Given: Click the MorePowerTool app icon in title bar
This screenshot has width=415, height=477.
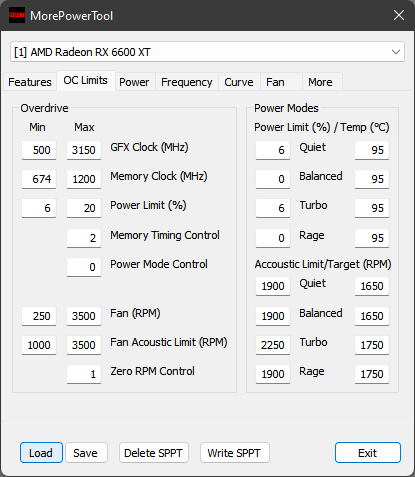Looking at the screenshot, I should click(x=17, y=15).
